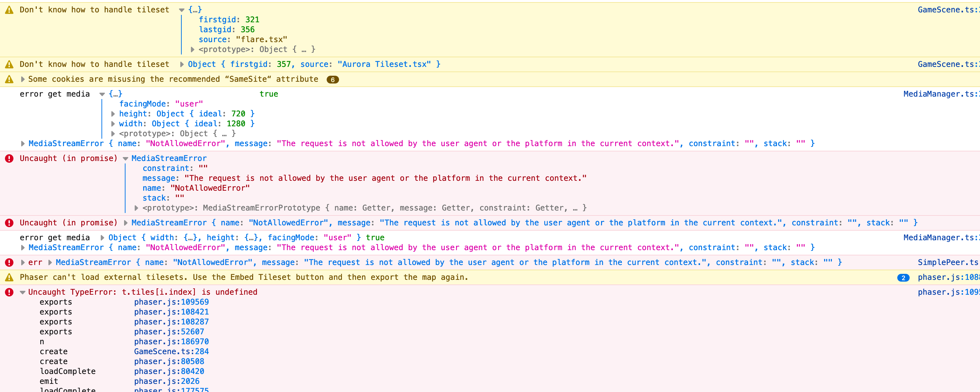Expand the Aurora Tileset.tsx object

coord(181,64)
